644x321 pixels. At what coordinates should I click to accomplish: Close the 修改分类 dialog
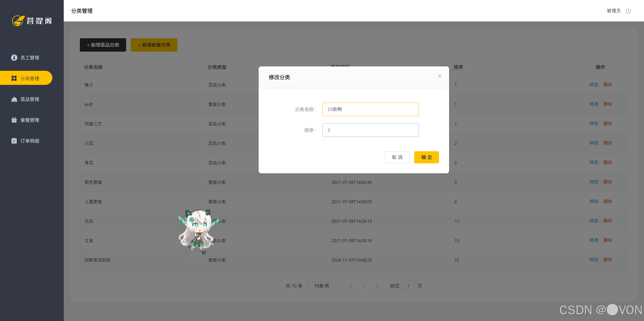[x=439, y=76]
